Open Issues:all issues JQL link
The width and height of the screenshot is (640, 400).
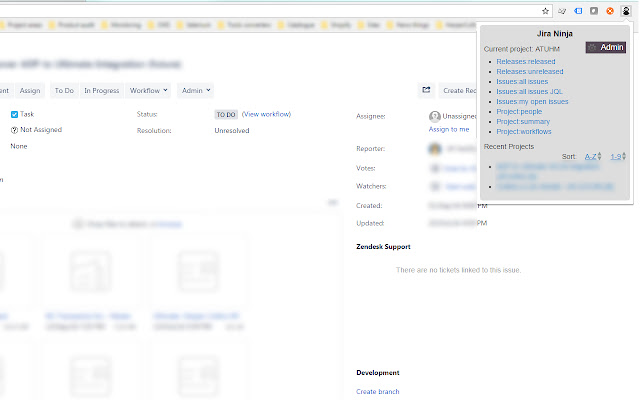click(529, 91)
